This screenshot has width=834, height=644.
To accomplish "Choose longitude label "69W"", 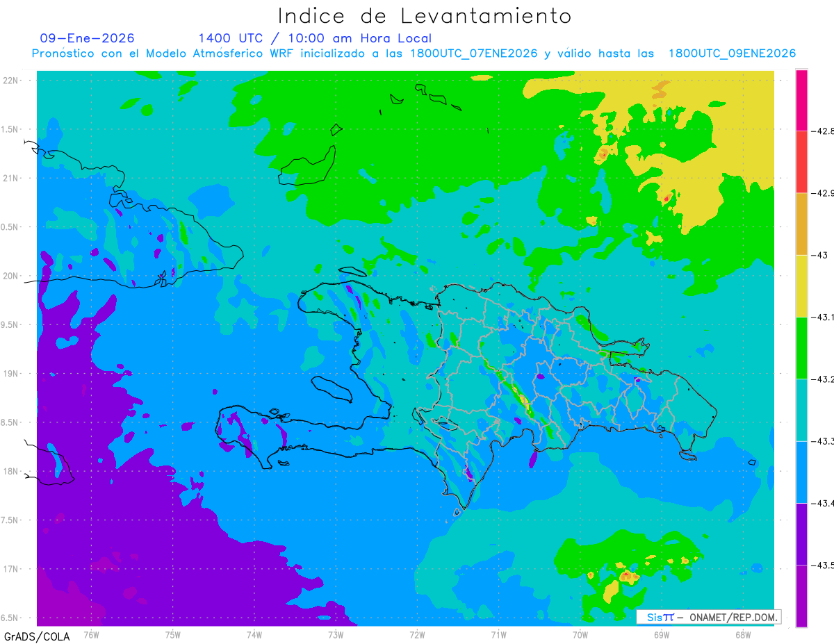I will (x=662, y=635).
